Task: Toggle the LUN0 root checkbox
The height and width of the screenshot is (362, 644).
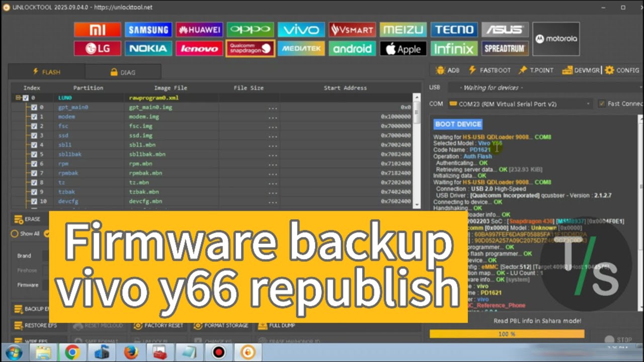Action: (26, 98)
